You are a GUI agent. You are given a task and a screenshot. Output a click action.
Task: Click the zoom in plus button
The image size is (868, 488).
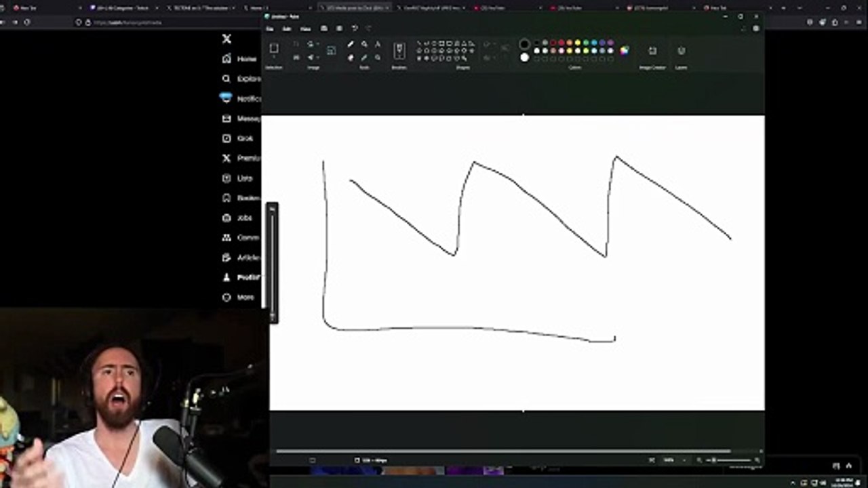[x=757, y=460]
